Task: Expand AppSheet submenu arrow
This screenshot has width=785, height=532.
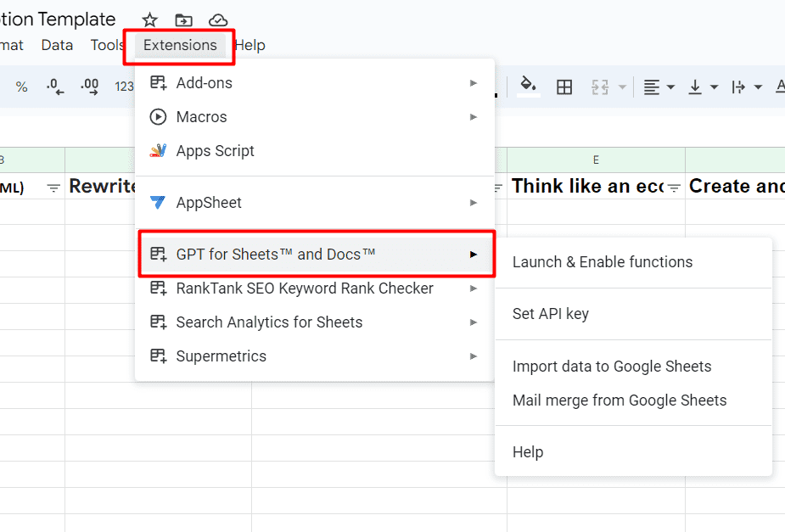Action: click(473, 202)
